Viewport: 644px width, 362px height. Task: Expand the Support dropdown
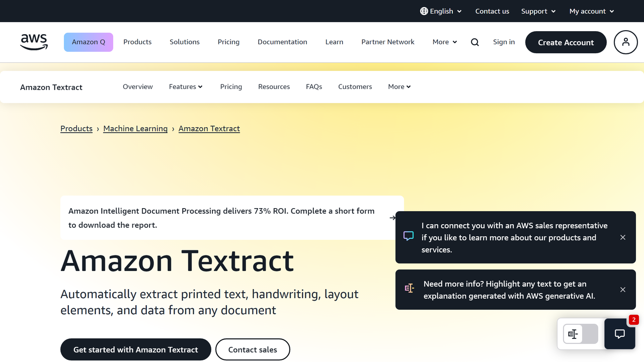point(538,11)
